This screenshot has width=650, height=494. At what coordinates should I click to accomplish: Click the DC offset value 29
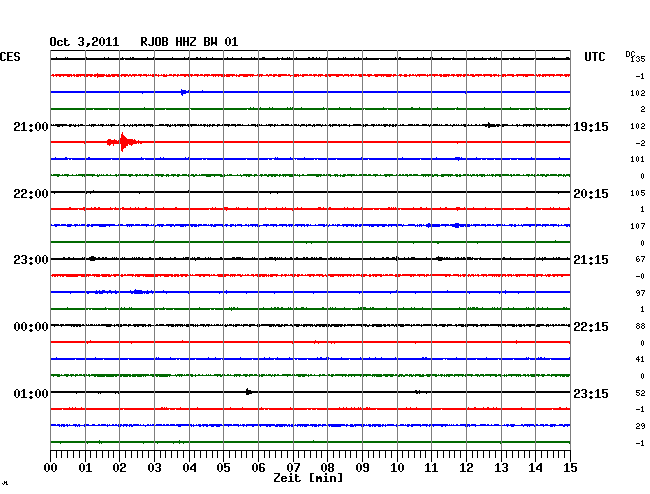[640, 426]
